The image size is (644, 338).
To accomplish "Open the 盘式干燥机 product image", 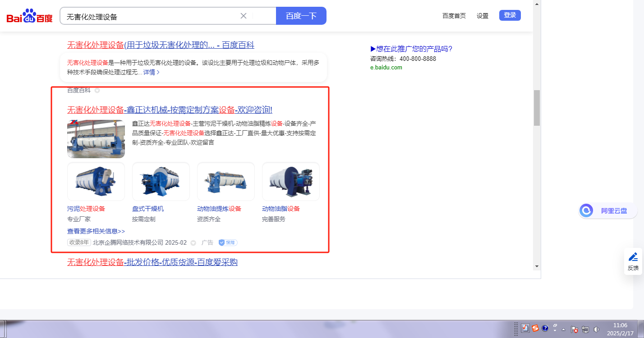I will pyautogui.click(x=161, y=182).
